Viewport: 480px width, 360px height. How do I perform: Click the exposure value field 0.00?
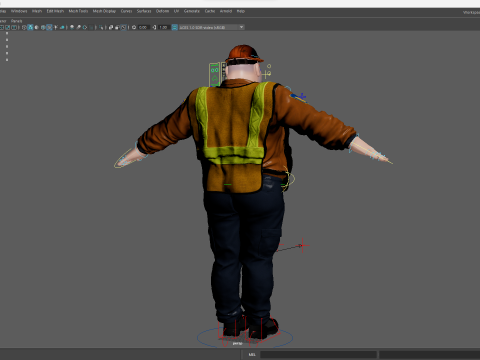coord(143,27)
